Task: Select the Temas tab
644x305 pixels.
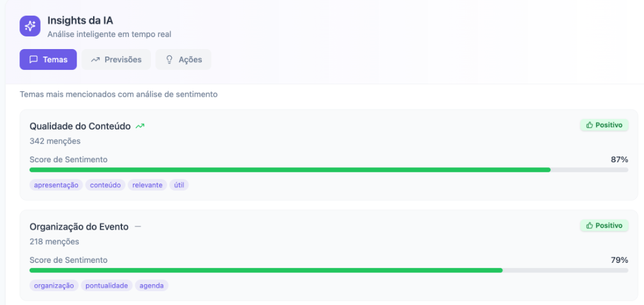Action: (x=48, y=60)
